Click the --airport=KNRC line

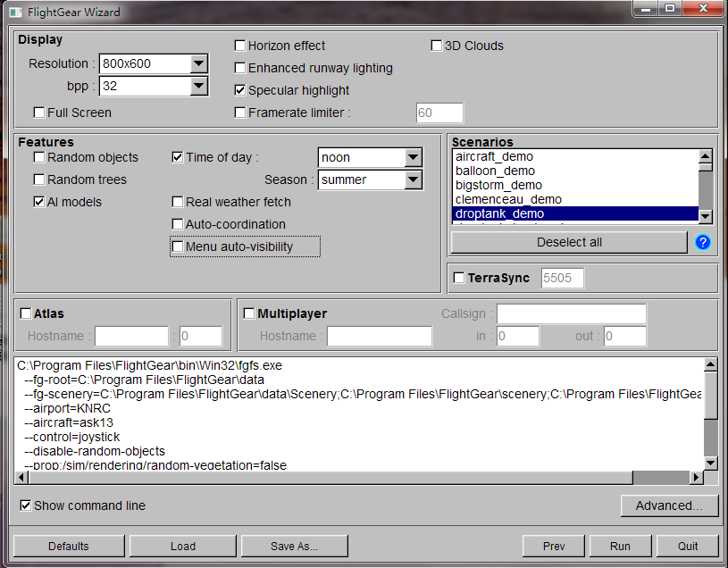(x=67, y=408)
